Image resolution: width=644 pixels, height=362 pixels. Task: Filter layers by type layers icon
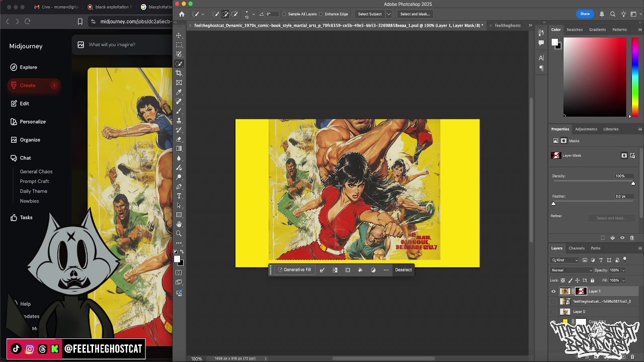pyautogui.click(x=601, y=260)
